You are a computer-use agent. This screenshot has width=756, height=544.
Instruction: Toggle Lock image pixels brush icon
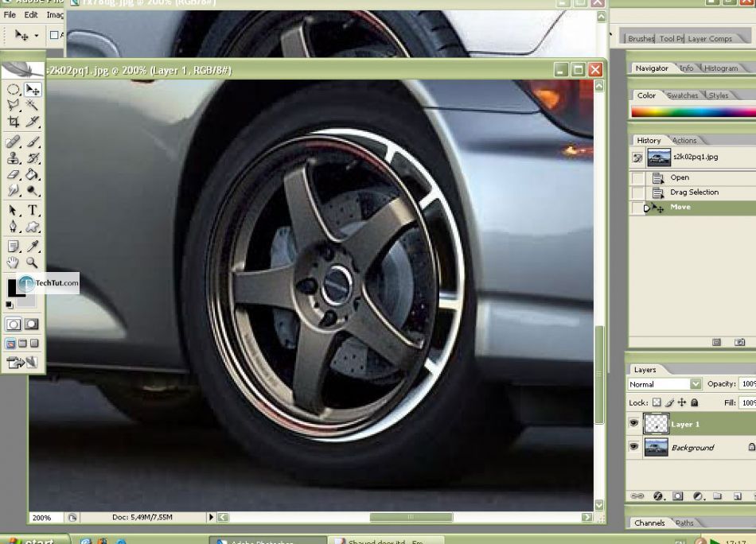tap(670, 402)
